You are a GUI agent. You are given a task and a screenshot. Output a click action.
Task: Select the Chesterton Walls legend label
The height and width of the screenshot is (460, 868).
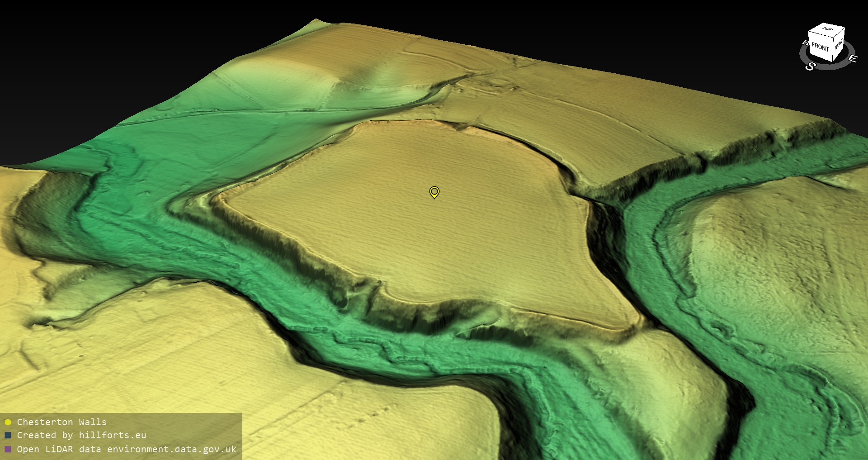pos(61,422)
